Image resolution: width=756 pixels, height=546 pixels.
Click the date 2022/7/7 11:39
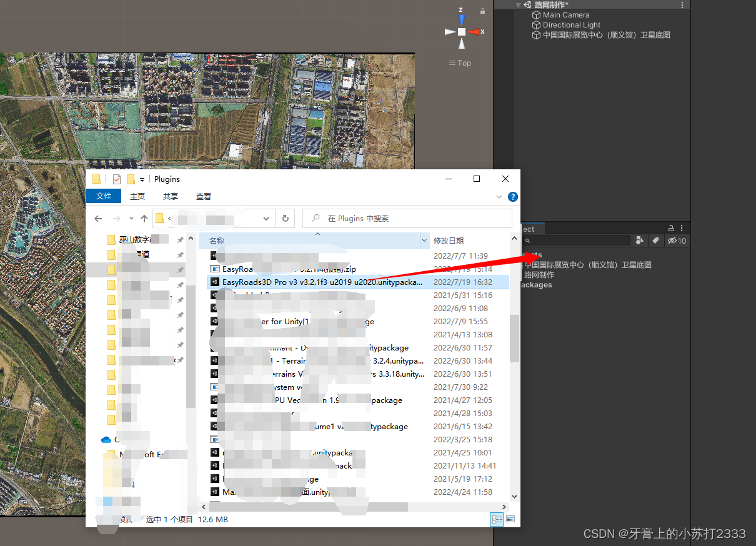click(x=461, y=256)
